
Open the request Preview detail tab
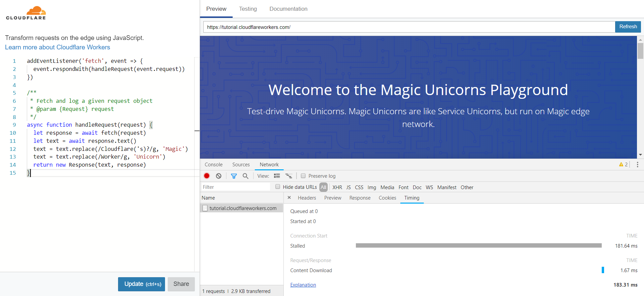(x=333, y=198)
